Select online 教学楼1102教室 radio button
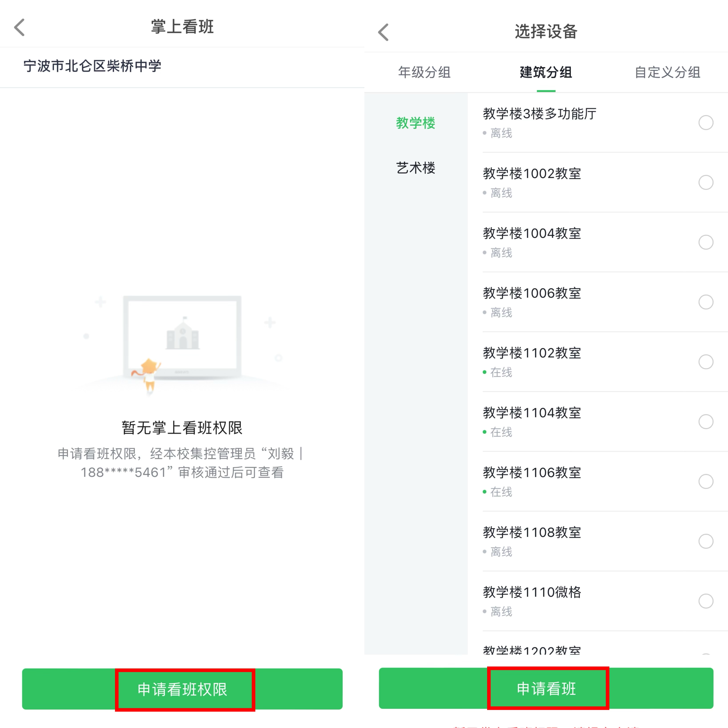This screenshot has height=728, width=728. click(706, 362)
